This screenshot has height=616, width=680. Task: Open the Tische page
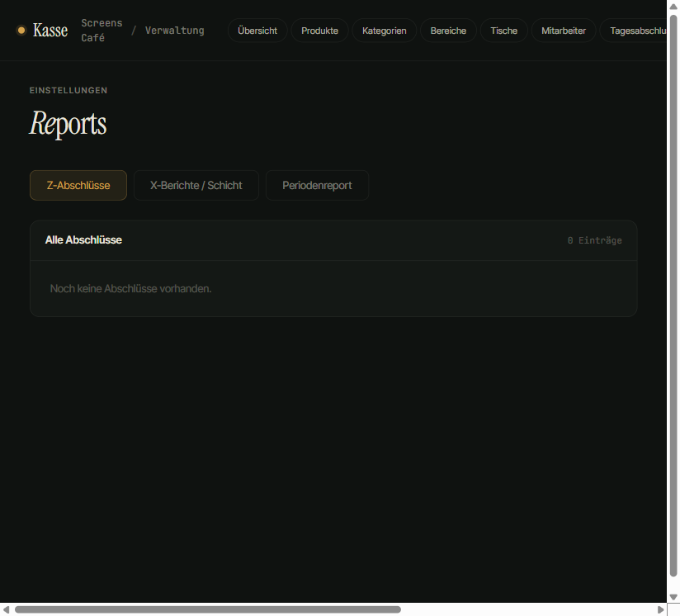504,31
